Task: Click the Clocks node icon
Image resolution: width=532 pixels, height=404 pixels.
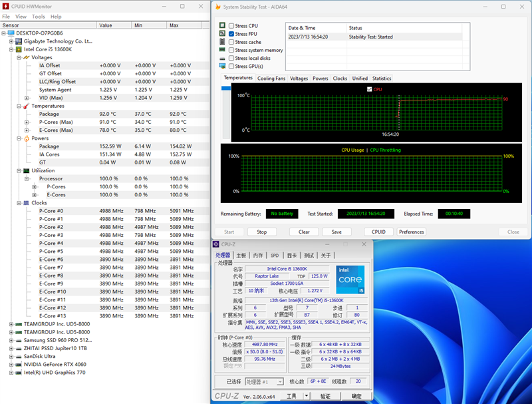Action: pos(27,203)
